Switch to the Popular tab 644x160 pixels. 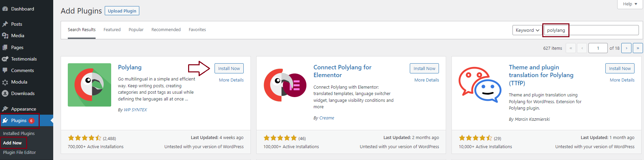136,30
